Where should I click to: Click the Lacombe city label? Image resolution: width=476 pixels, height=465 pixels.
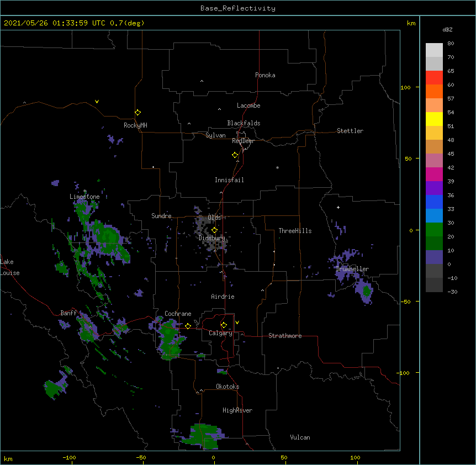coord(248,105)
